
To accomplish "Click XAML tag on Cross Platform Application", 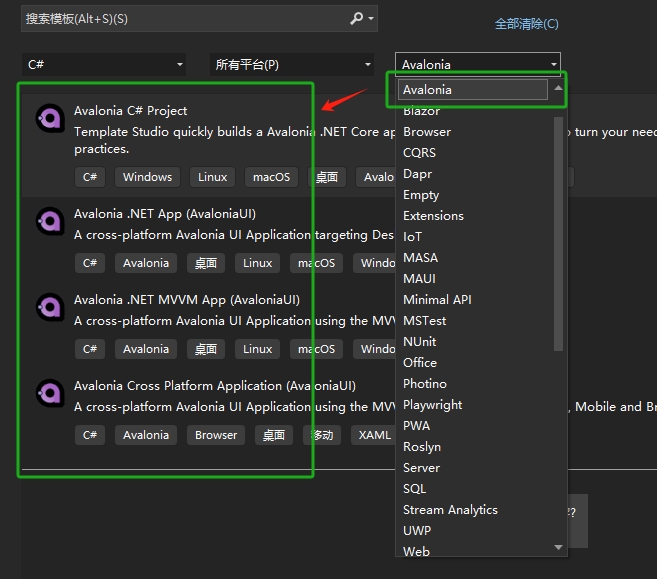I will tap(374, 435).
